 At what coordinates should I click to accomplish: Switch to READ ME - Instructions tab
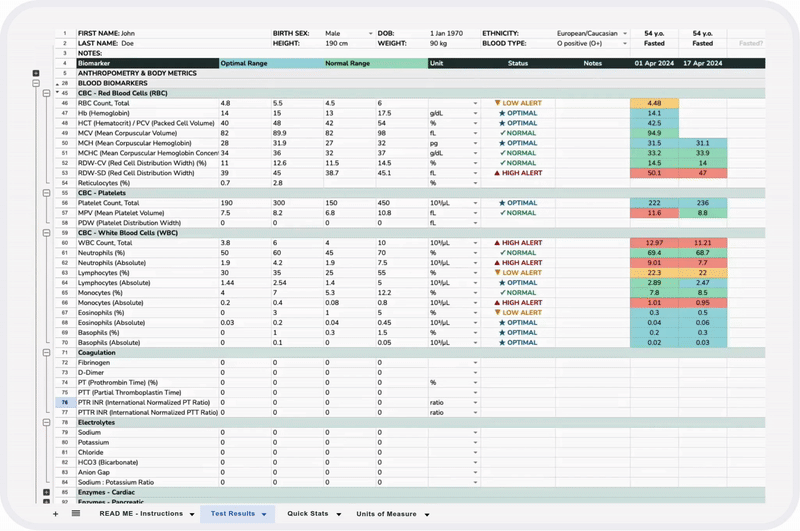pos(141,514)
